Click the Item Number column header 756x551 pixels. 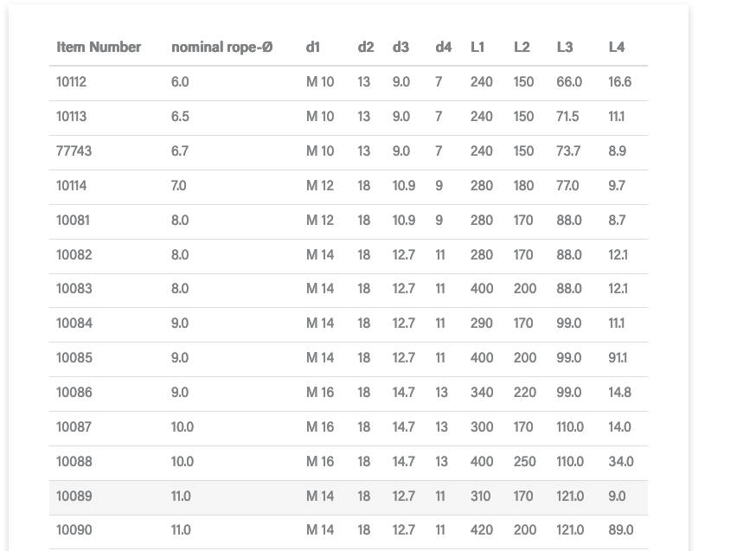click(99, 48)
